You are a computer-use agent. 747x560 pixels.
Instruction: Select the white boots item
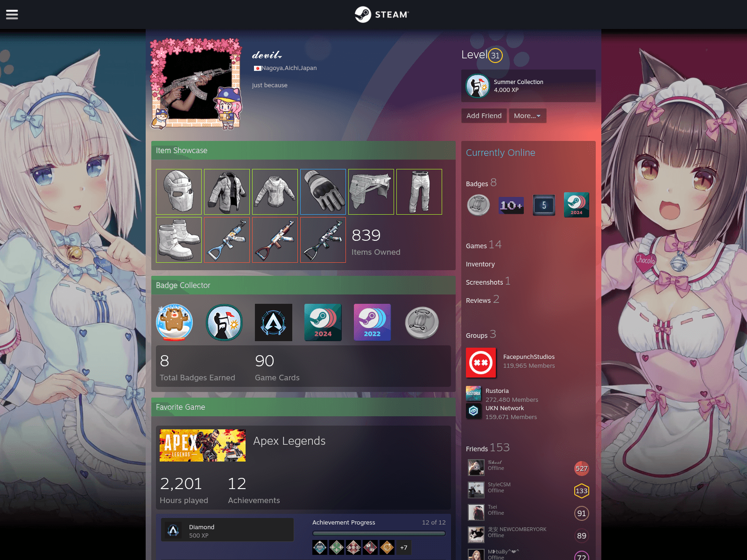(179, 240)
